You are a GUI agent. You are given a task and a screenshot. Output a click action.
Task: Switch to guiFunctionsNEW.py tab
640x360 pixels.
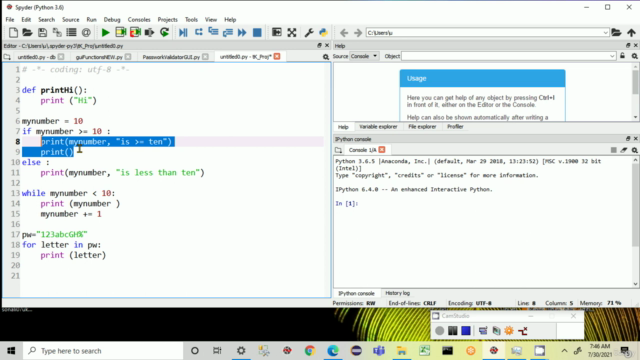pyautogui.click(x=99, y=57)
